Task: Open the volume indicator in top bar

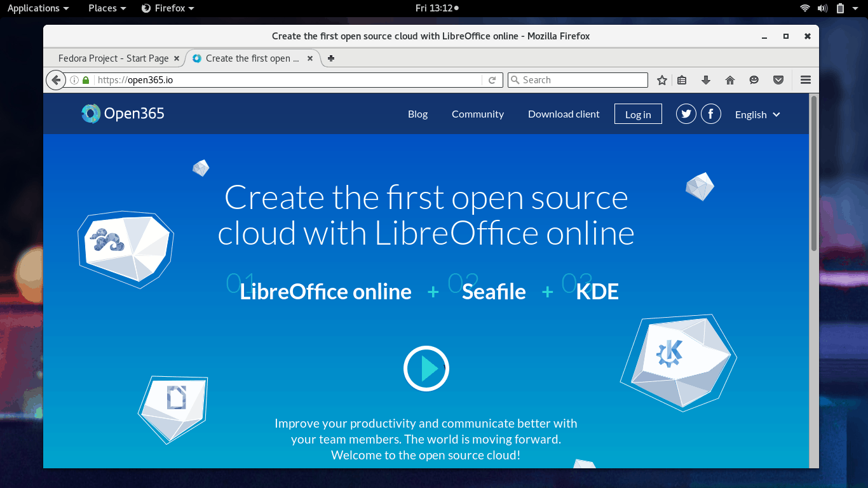Action: (x=823, y=8)
